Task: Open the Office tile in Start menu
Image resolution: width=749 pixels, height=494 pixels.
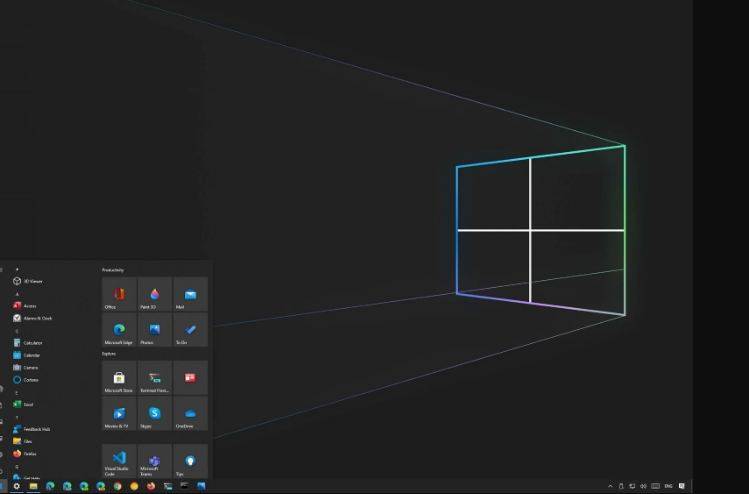Action: (119, 294)
